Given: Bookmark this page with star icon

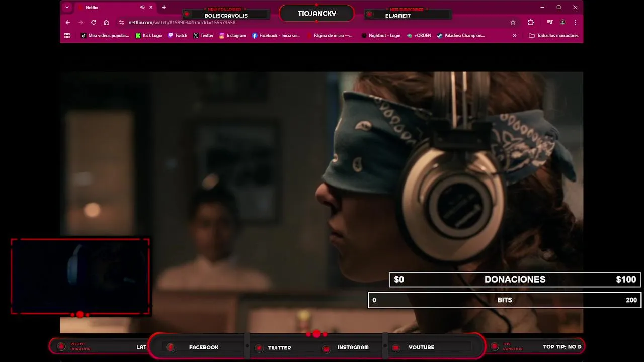Looking at the screenshot, I should tap(513, 22).
